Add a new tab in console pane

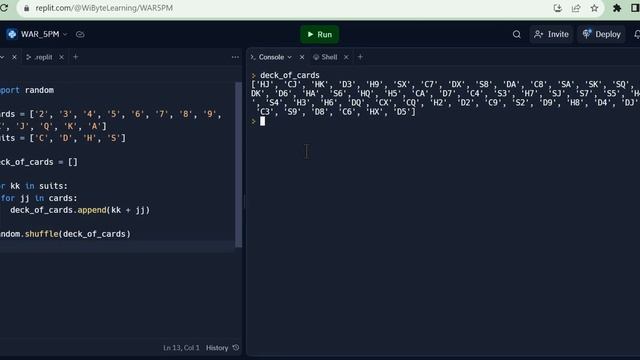pyautogui.click(x=360, y=57)
